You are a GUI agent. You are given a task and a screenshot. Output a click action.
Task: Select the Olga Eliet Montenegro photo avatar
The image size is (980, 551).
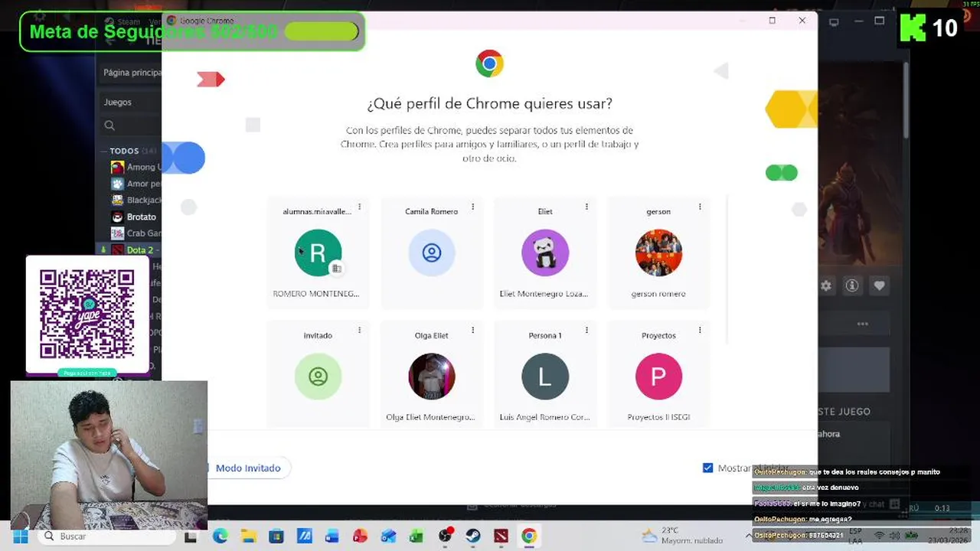(x=432, y=377)
